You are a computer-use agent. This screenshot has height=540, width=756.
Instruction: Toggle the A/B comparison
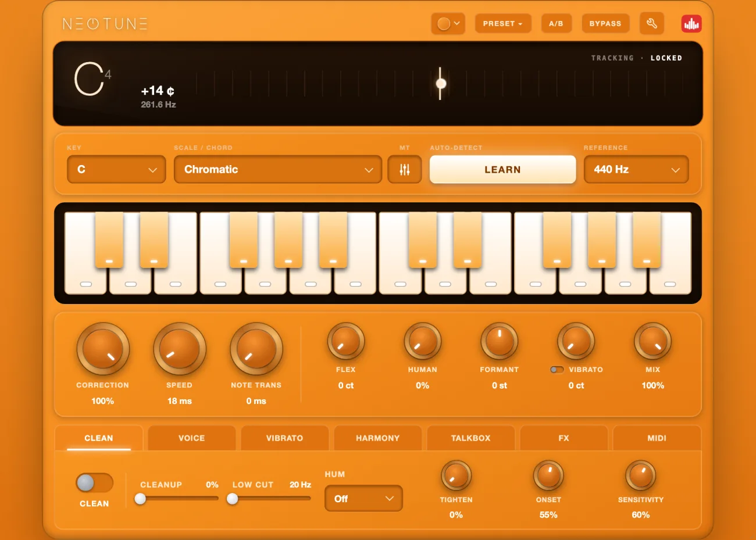pos(556,24)
